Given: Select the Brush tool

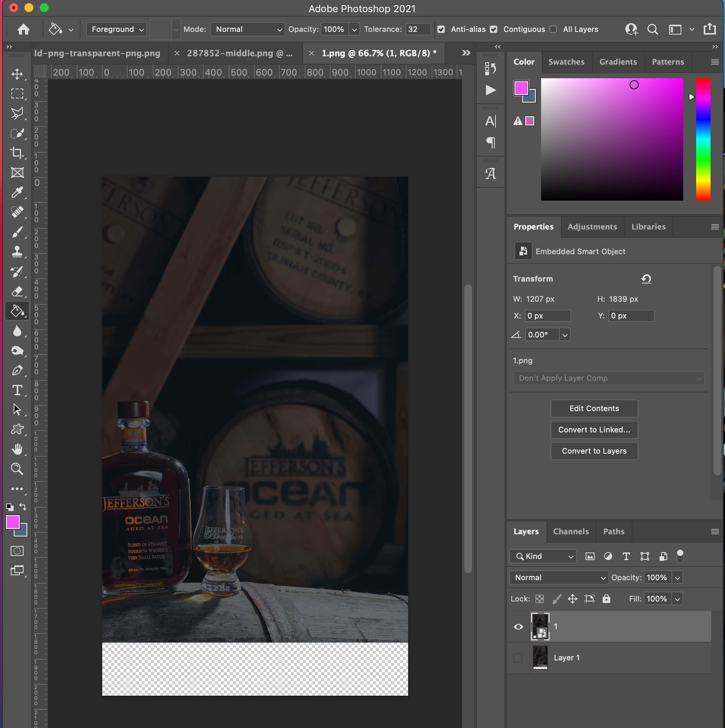Looking at the screenshot, I should point(17,232).
